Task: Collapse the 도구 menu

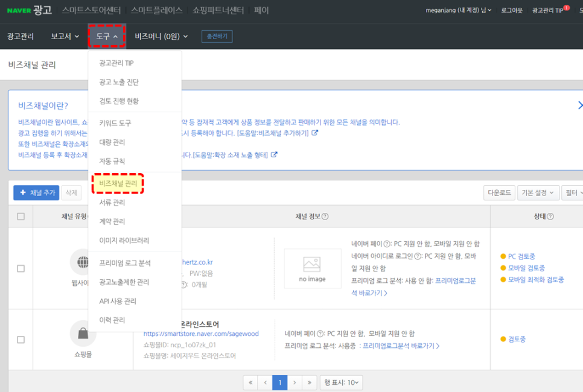Action: click(107, 36)
